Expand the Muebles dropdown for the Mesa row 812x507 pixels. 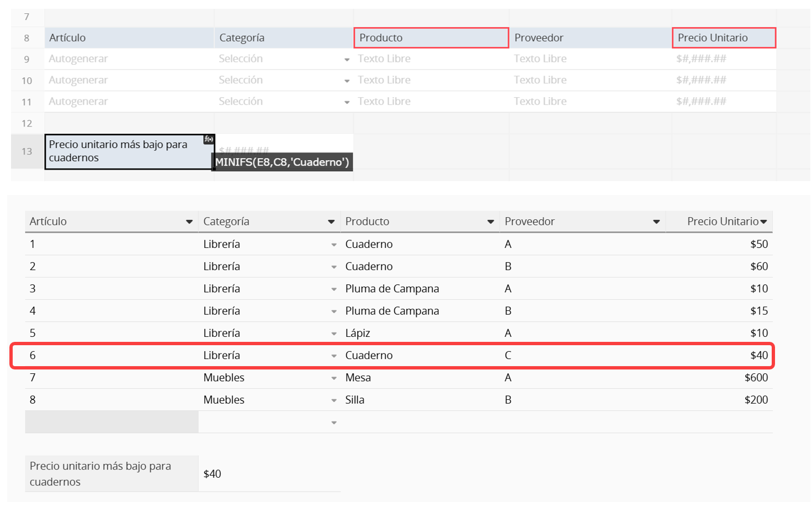(x=334, y=378)
